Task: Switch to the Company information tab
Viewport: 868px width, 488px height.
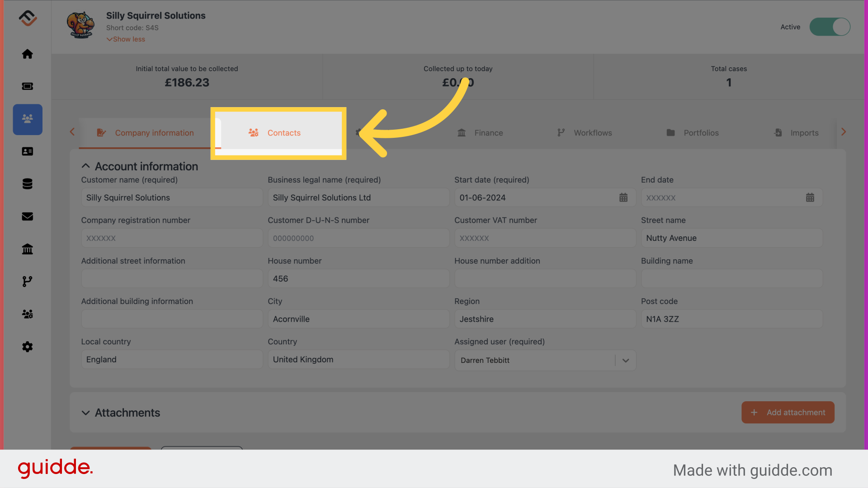Action: tap(154, 132)
